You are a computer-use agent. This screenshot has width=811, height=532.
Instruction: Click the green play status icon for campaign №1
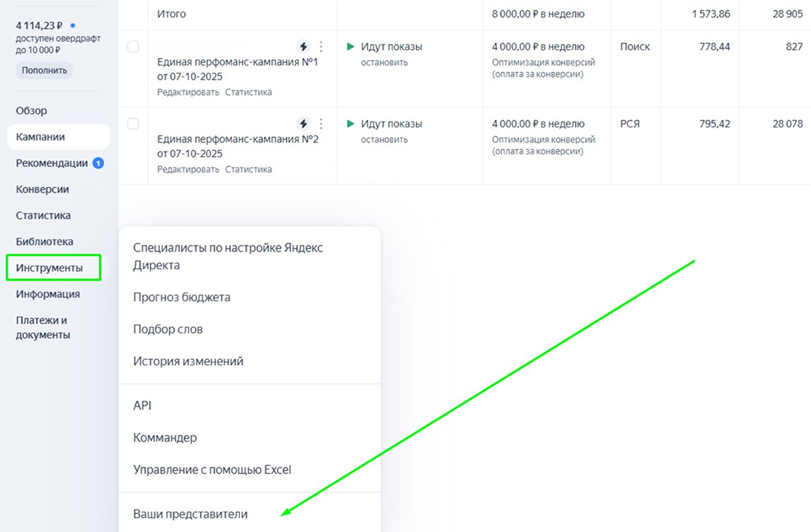[351, 47]
